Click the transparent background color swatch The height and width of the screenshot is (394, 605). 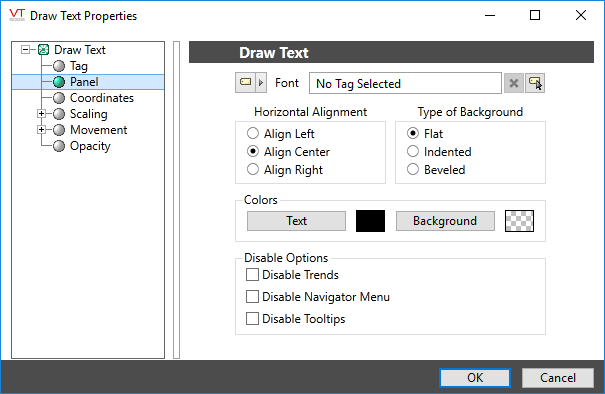(519, 221)
